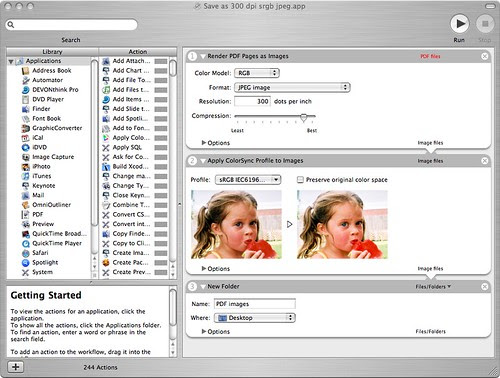This screenshot has width=500, height=378.
Task: Select the Automator icon in Library
Action: [26, 80]
